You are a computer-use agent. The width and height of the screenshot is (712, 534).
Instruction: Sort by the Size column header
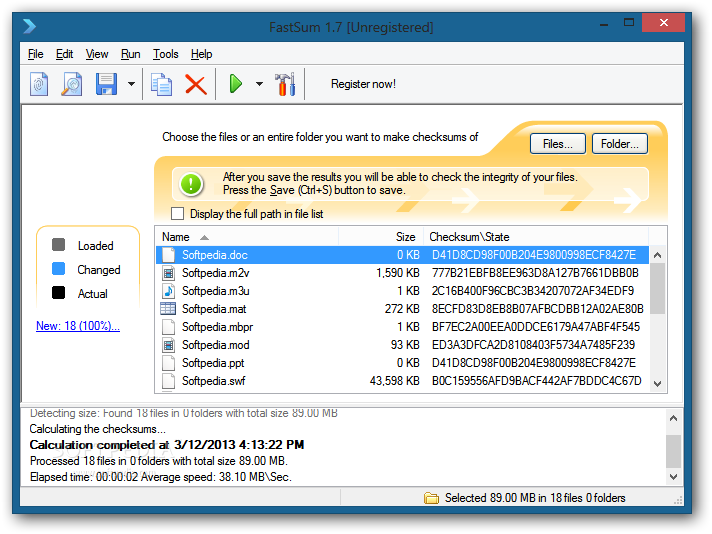[x=381, y=237]
